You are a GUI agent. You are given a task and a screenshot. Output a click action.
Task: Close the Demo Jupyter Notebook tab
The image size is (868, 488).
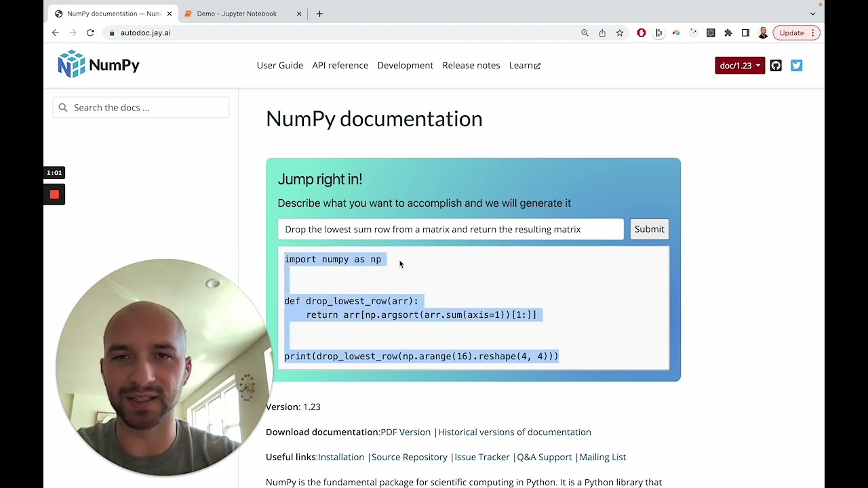299,14
